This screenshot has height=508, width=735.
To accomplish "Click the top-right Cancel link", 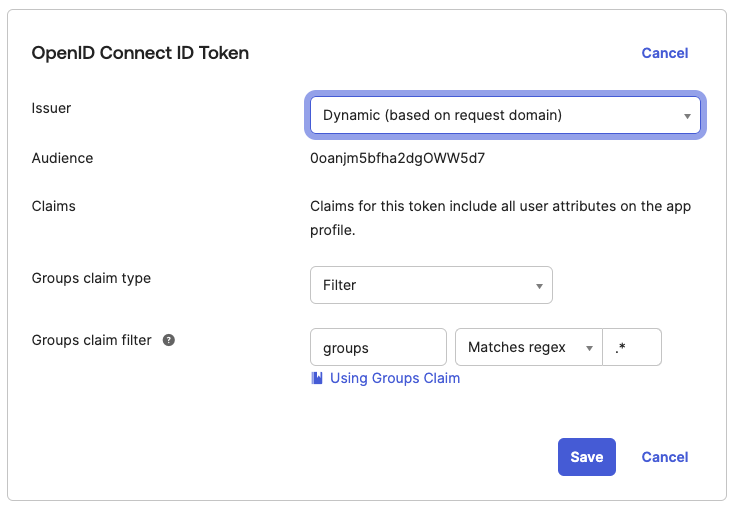I will tap(665, 53).
